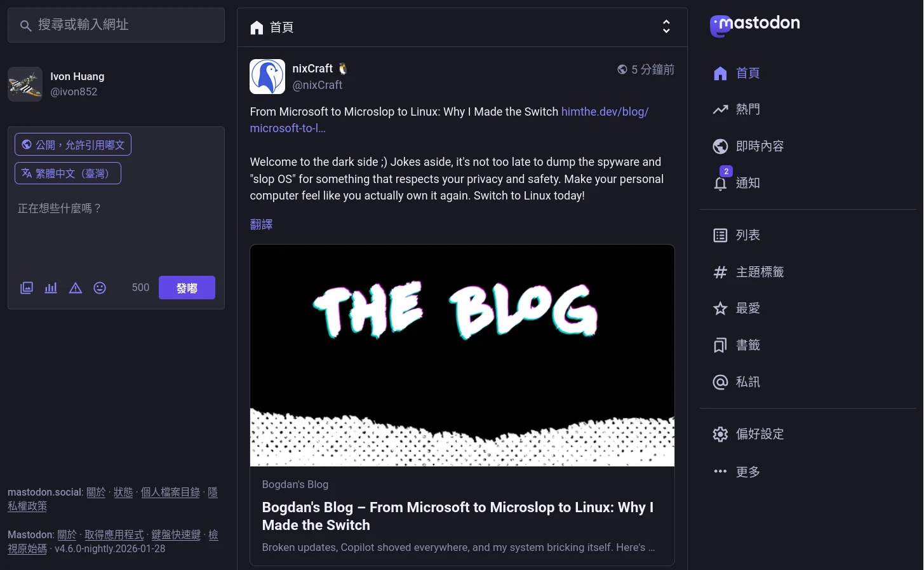Add a poll using the chart icon
This screenshot has height=570, width=924.
pyautogui.click(x=51, y=288)
